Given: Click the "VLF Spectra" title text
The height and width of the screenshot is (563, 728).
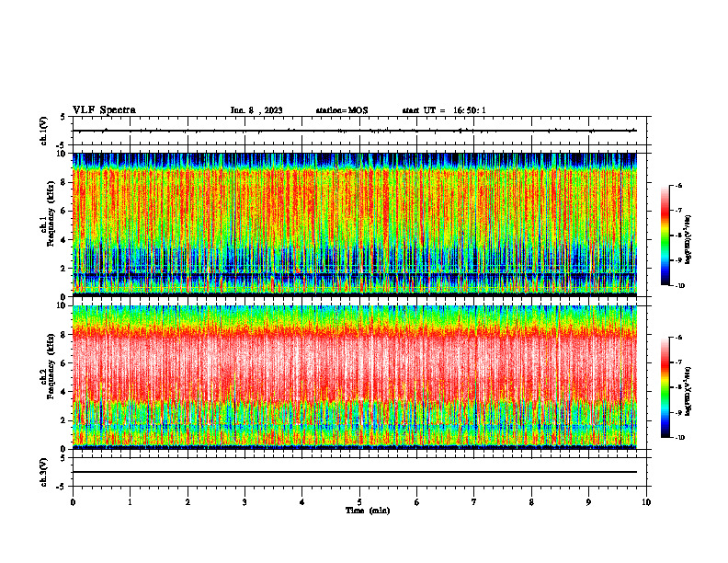Looking at the screenshot, I should pyautogui.click(x=104, y=110).
